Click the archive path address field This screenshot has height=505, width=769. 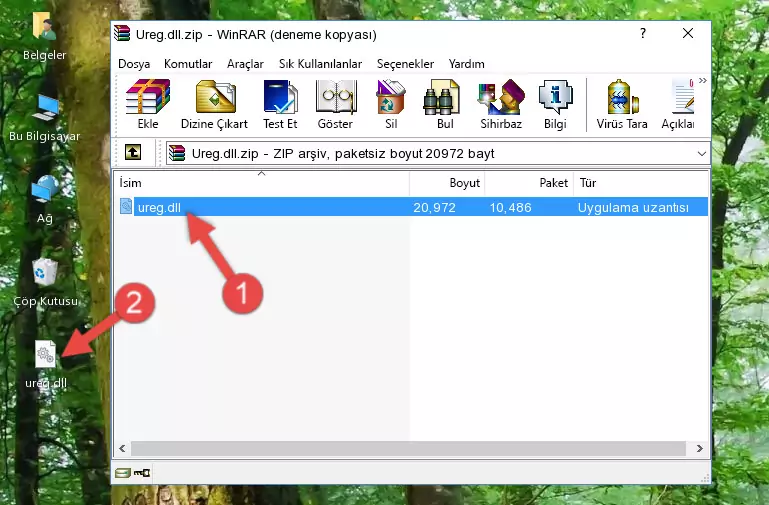click(x=437, y=153)
